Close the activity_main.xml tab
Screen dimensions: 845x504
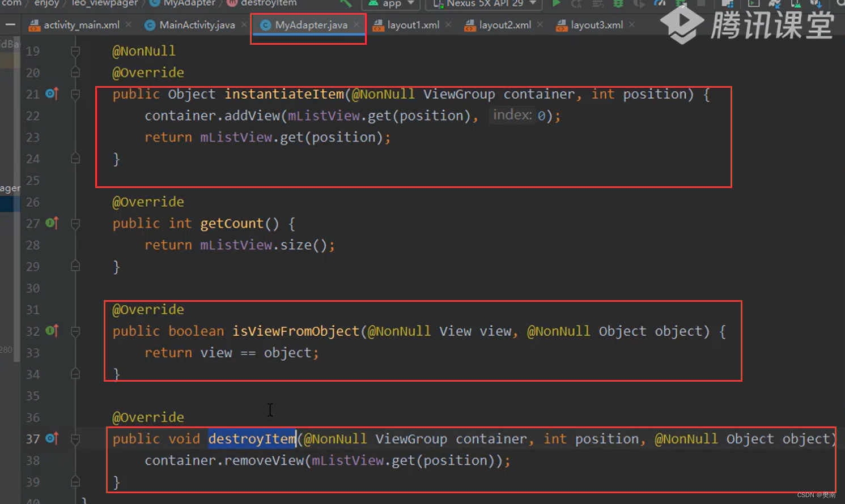129,24
